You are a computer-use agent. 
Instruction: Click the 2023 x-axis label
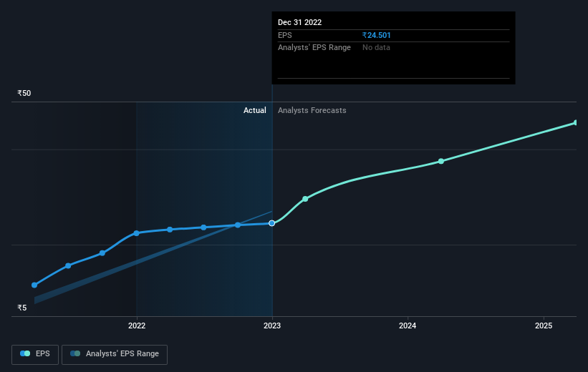pos(272,325)
